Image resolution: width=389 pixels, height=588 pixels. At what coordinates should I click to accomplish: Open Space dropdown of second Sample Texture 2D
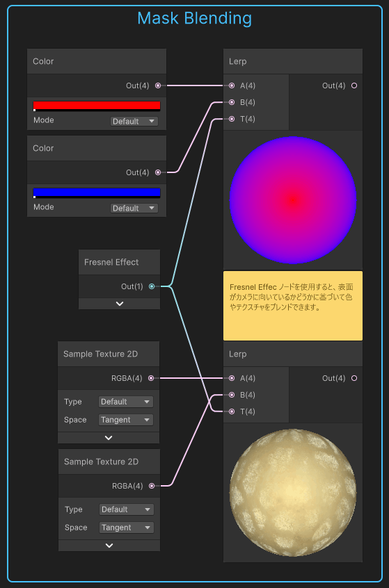pyautogui.click(x=127, y=528)
